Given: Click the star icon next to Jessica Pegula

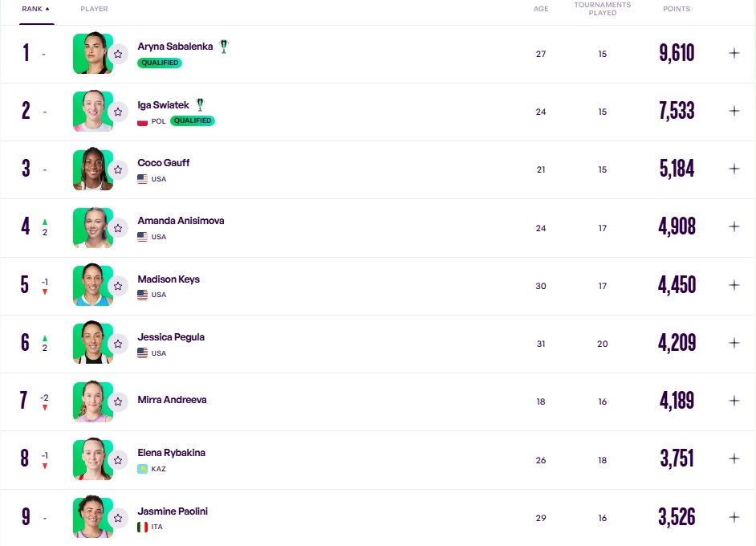Looking at the screenshot, I should click(118, 344).
